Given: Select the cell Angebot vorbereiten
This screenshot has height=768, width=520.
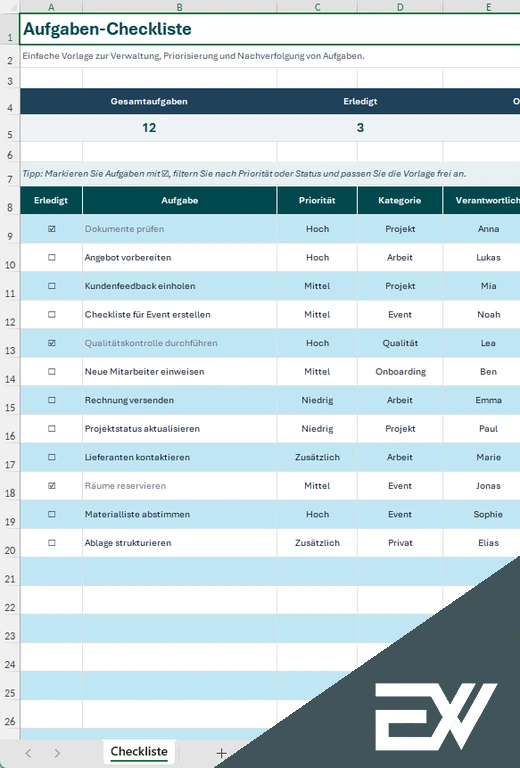Looking at the screenshot, I should click(x=180, y=257).
